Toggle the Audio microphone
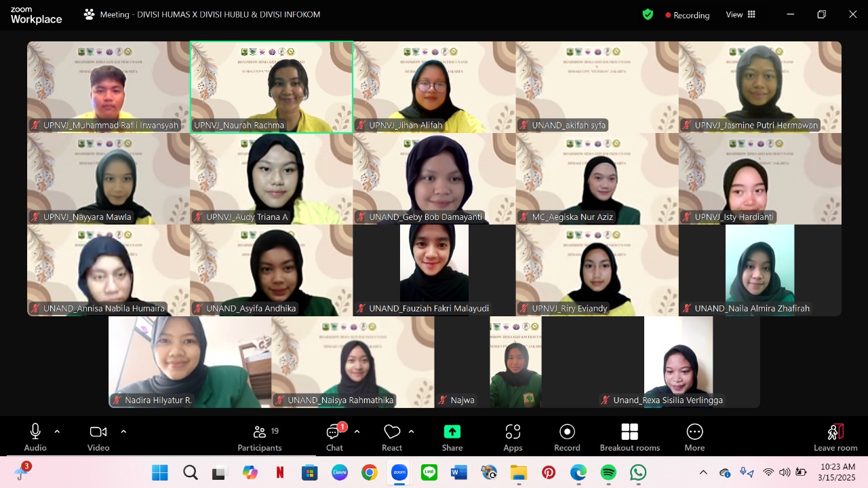 (35, 437)
